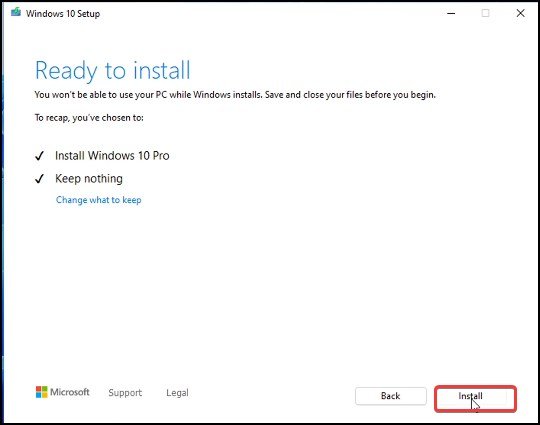This screenshot has width=540, height=425.
Task: Click the 'To recap, you've chosen to:' text
Action: coord(89,118)
